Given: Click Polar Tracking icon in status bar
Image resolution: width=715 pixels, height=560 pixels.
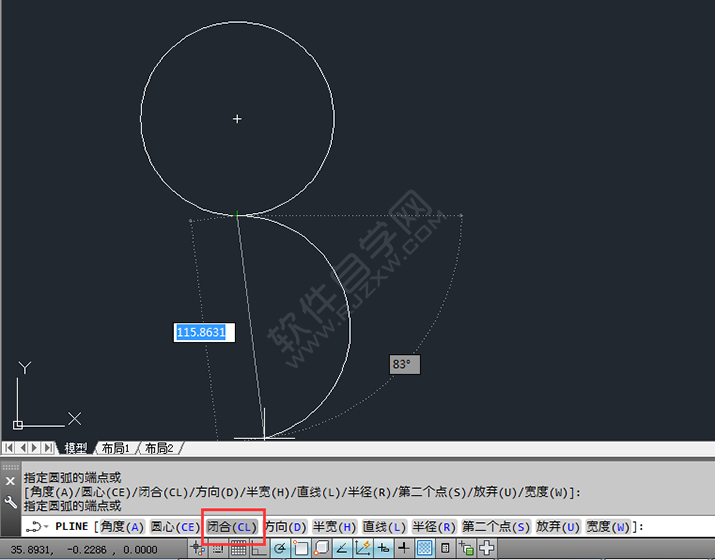Looking at the screenshot, I should pos(280,548).
